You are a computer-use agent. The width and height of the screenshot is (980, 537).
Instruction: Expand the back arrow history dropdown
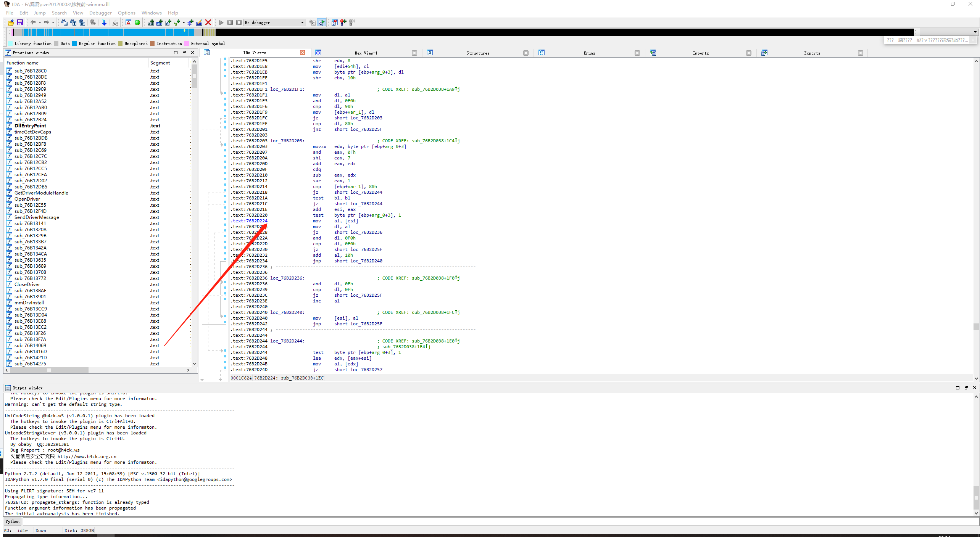coord(40,23)
